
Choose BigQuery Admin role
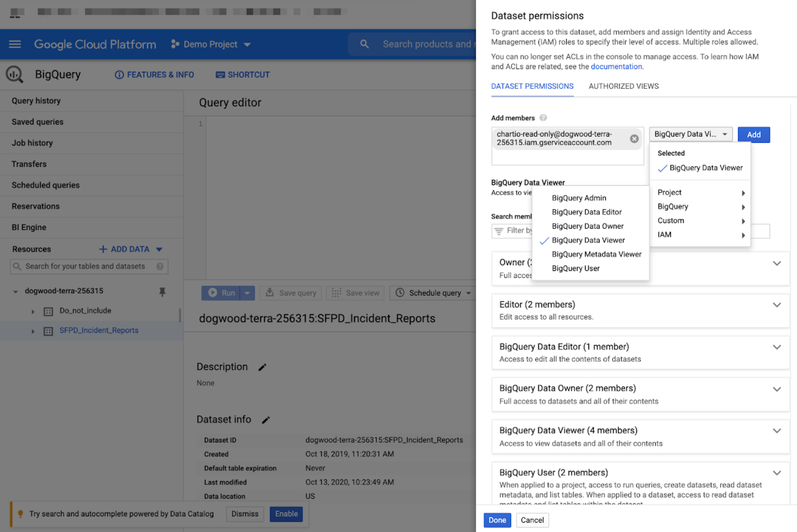(x=591, y=198)
